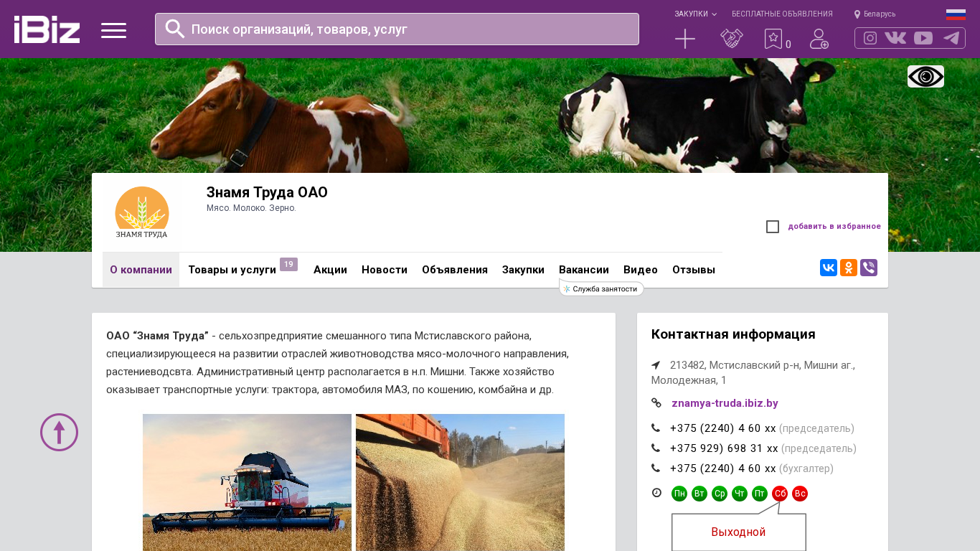
Task: Click the search magnifier icon
Action: click(x=175, y=29)
